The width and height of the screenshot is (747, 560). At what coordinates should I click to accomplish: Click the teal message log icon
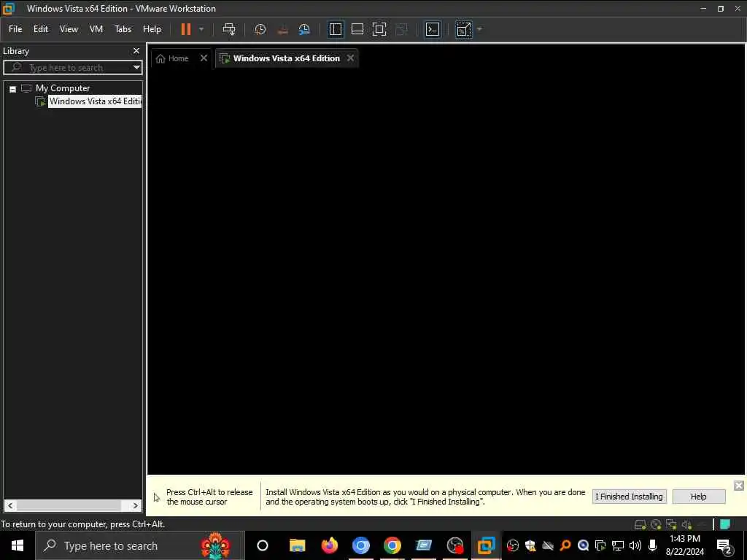coord(725,524)
